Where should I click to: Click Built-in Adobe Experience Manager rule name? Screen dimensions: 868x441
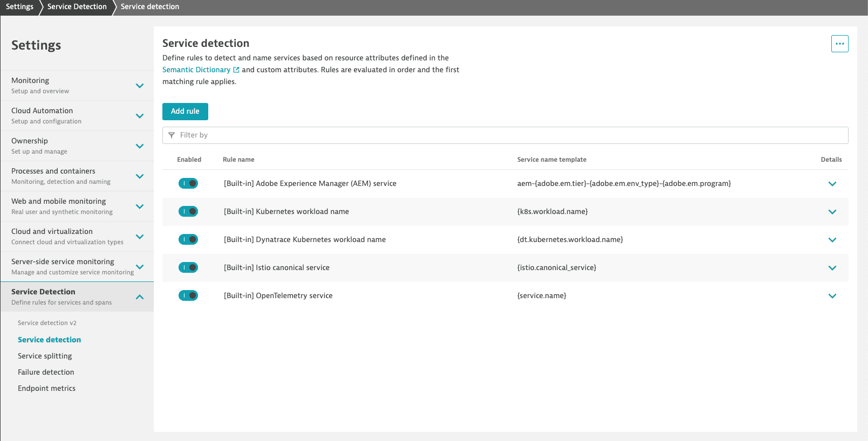(310, 183)
